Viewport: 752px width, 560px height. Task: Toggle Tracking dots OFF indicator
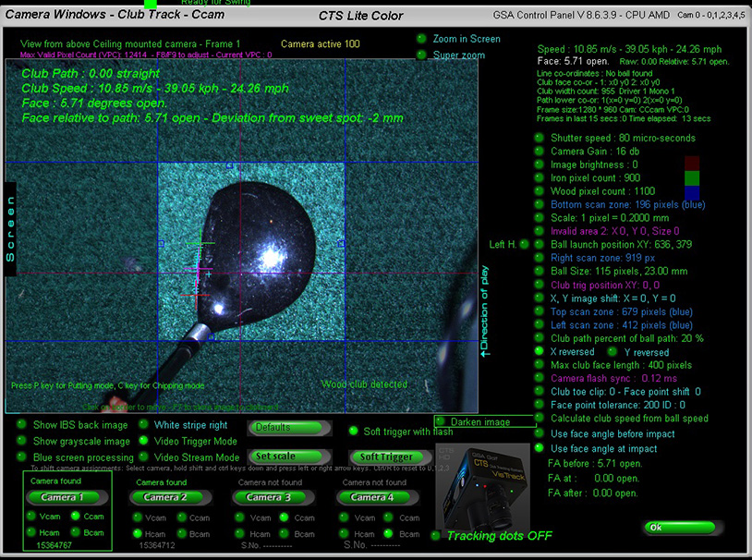pyautogui.click(x=435, y=536)
